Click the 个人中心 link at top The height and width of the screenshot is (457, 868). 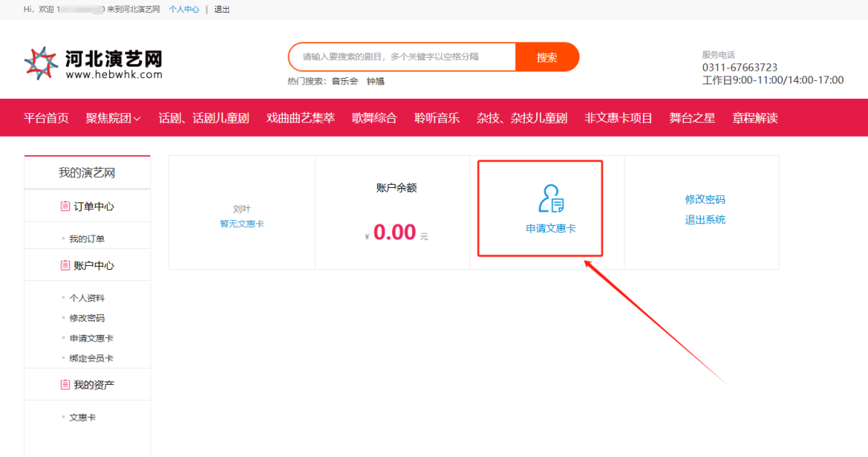coord(184,10)
